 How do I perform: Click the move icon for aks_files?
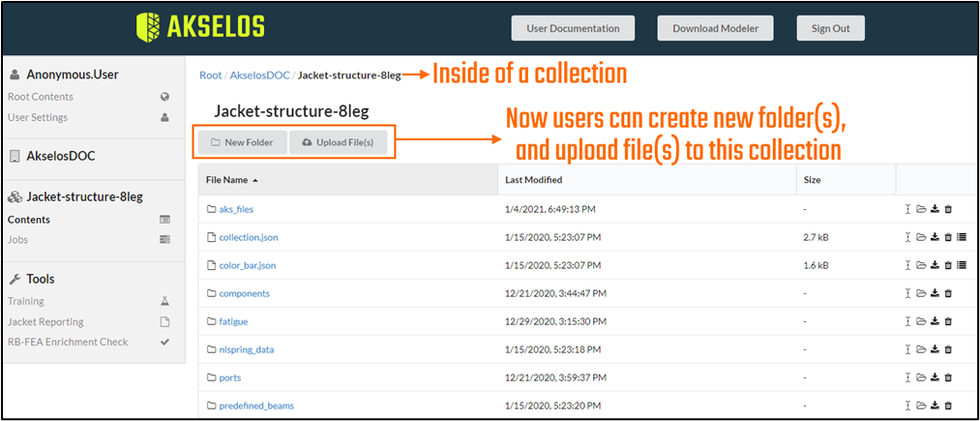[x=921, y=209]
